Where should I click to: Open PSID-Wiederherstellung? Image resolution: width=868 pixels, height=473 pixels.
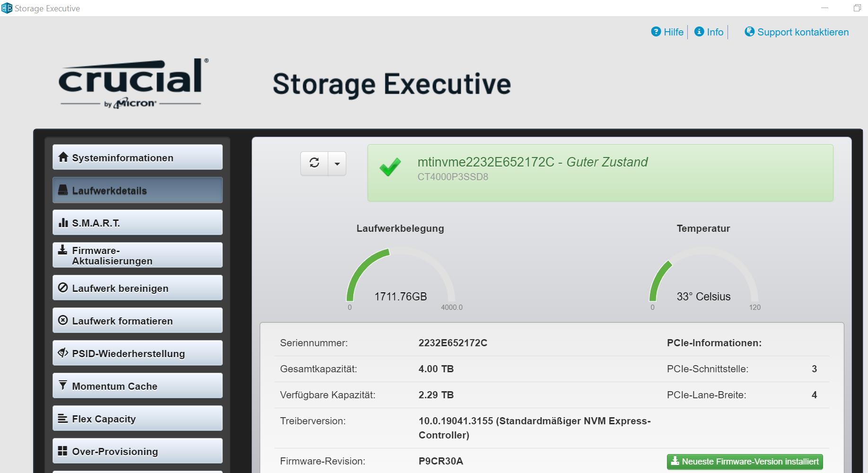(x=138, y=353)
